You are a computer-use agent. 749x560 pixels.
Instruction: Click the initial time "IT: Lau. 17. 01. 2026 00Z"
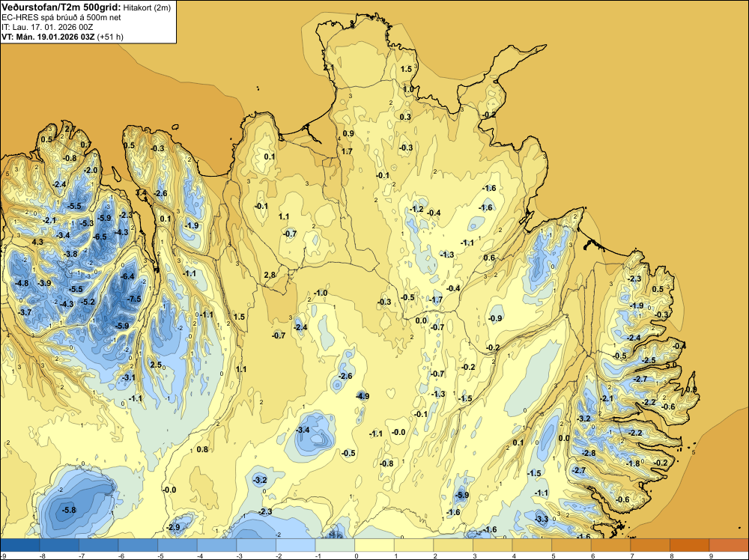(47, 27)
